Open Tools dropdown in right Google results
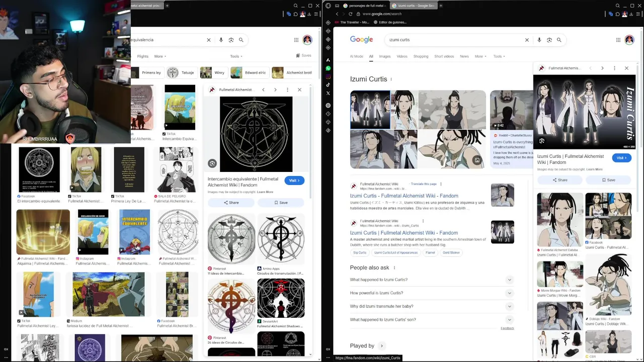This screenshot has height=362, width=644. (x=499, y=56)
